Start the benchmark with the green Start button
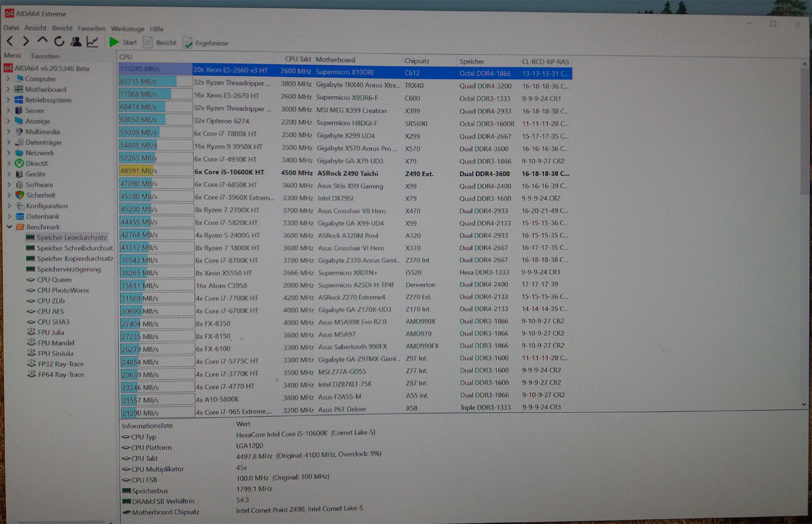The height and width of the screenshot is (524, 812). point(123,42)
